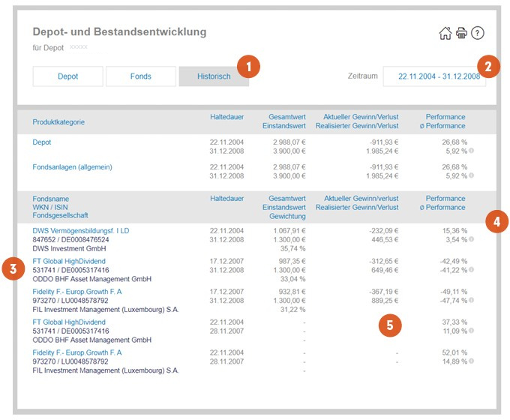
Task: Go to the home page icon
Action: point(445,33)
